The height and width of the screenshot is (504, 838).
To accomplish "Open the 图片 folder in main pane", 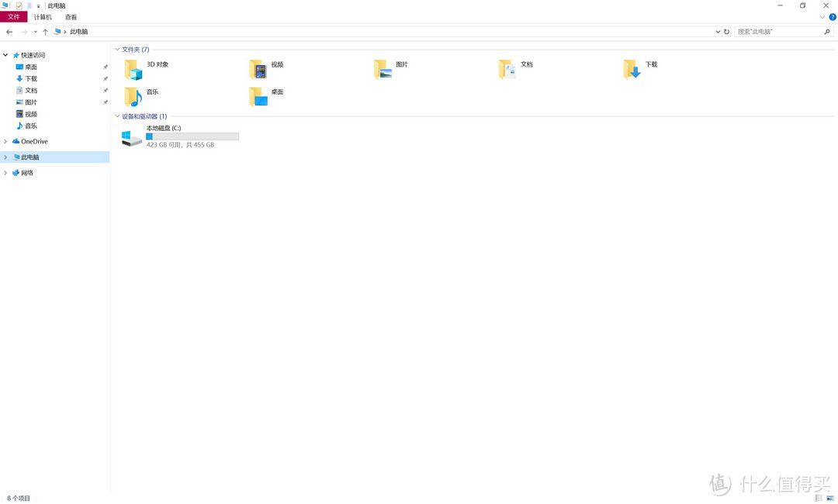I will pyautogui.click(x=391, y=70).
